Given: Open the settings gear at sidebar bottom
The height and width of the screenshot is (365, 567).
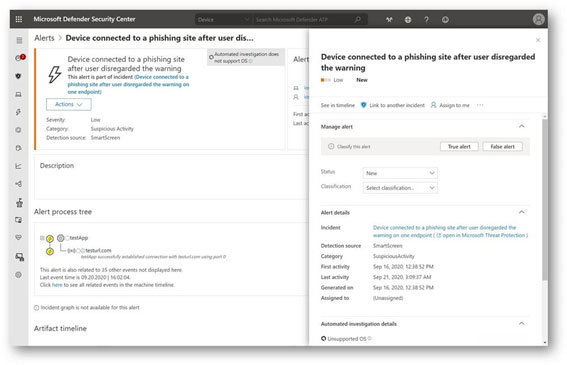Looking at the screenshot, I should tap(18, 275).
